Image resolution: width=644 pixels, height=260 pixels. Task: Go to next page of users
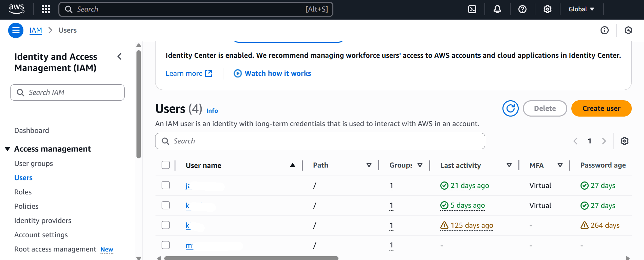click(604, 141)
